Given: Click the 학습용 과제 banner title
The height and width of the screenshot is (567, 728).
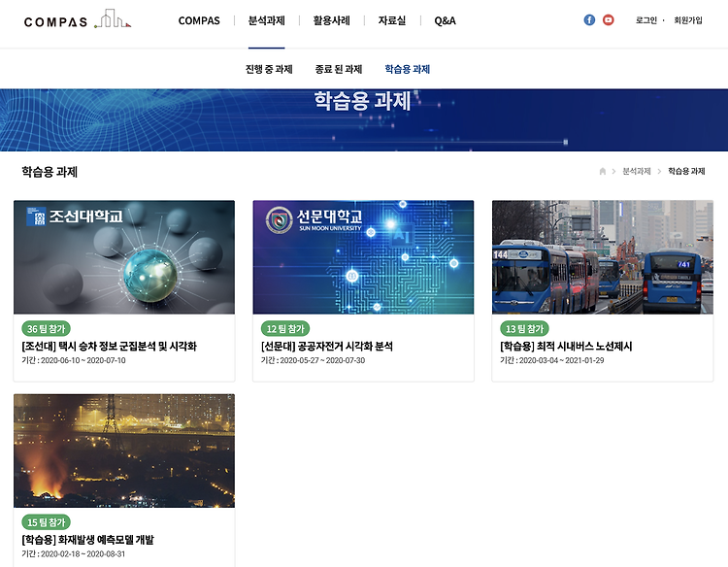Looking at the screenshot, I should tap(363, 101).
